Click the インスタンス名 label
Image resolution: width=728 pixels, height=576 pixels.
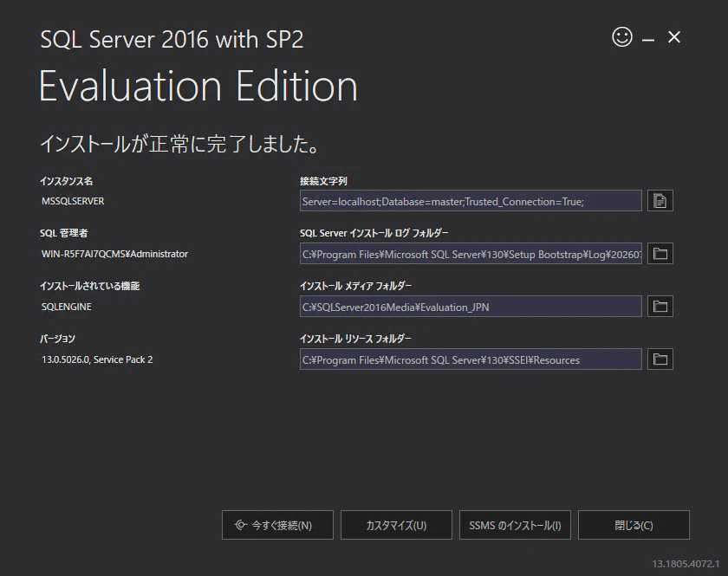[67, 181]
